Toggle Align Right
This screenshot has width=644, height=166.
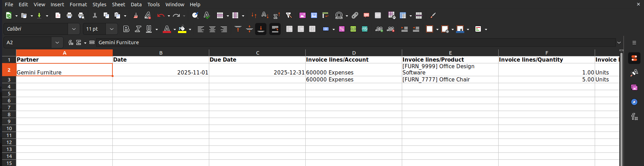224,29
